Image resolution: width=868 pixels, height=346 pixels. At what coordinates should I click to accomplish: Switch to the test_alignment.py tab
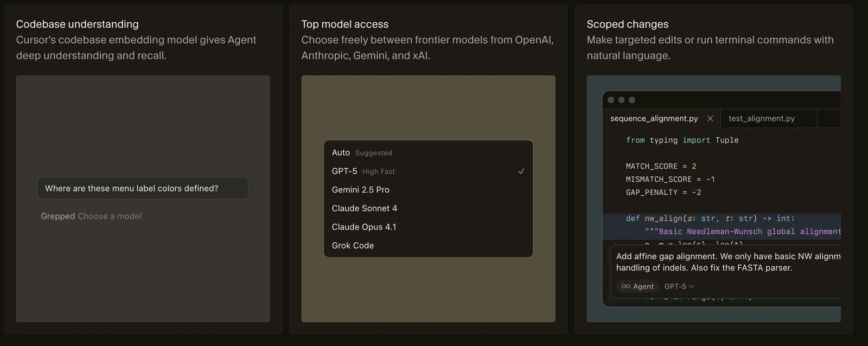click(762, 118)
